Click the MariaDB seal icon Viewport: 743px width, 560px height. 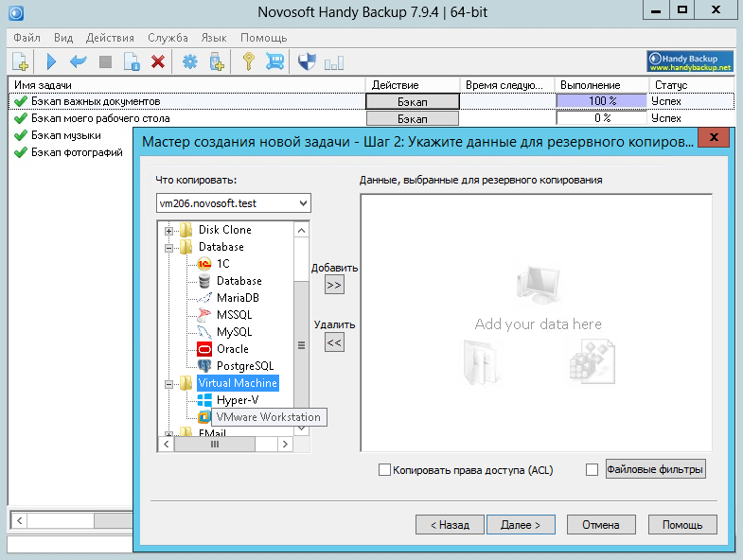point(204,298)
